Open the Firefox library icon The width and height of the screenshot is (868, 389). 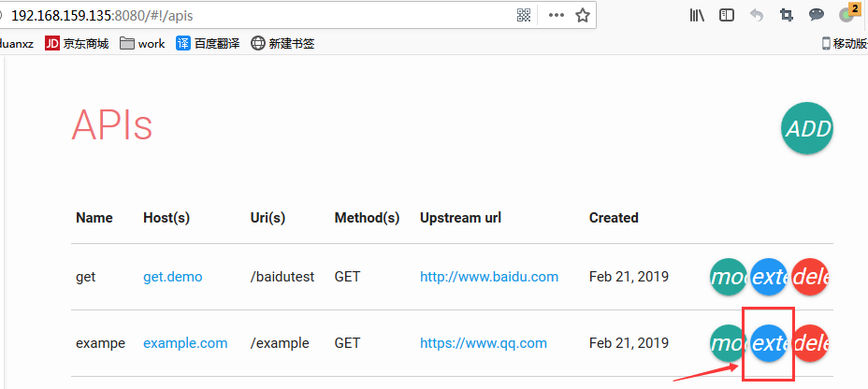[697, 15]
